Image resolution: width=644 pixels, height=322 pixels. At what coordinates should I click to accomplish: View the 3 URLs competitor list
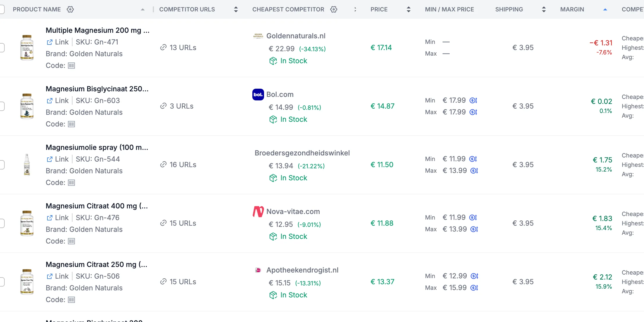pos(177,106)
